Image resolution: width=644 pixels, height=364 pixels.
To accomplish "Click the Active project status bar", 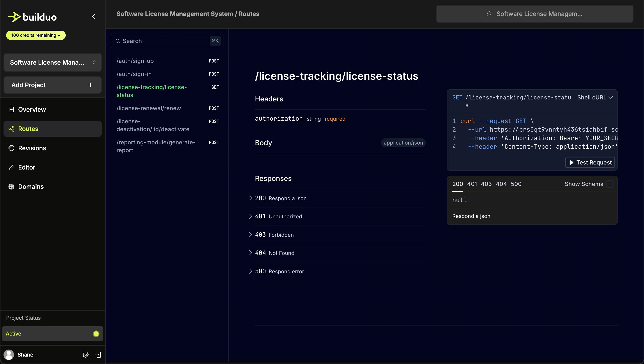I will pos(53,334).
